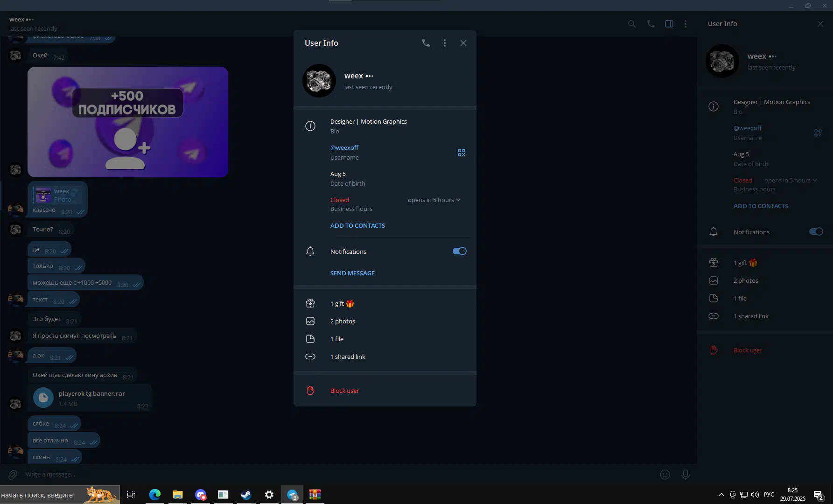833x504 pixels.
Task: Open 1 gift in side panel
Action: tap(765, 263)
